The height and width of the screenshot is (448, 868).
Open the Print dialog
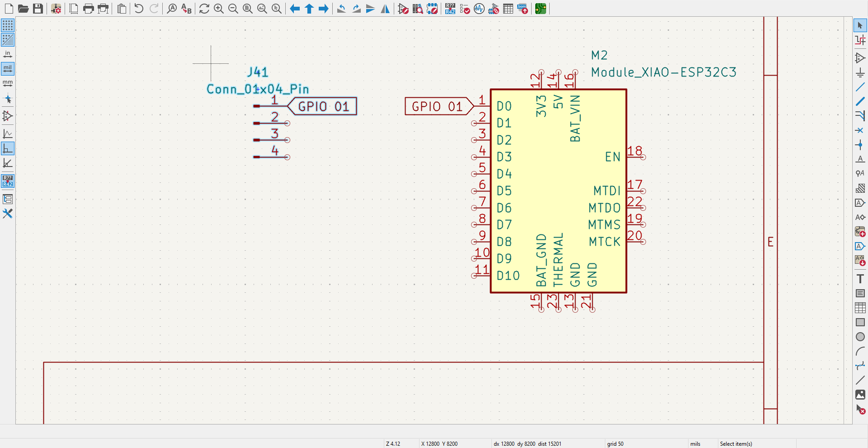pyautogui.click(x=89, y=9)
